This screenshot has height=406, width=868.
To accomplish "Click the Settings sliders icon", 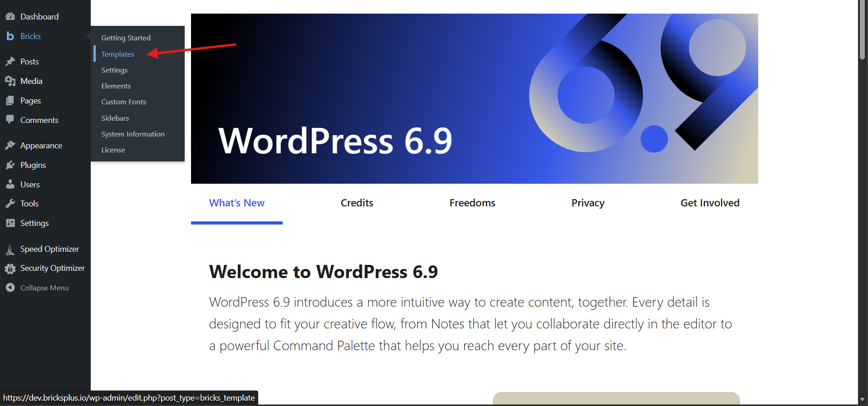I will tap(10, 223).
